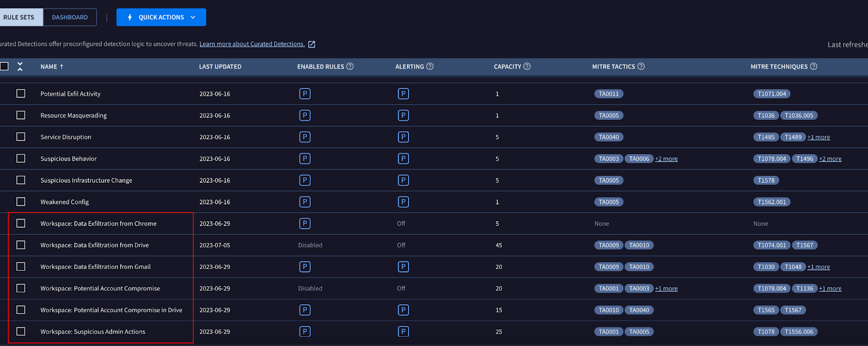Click the Capacity column help icon
Image resolution: width=868 pixels, height=346 pixels.
(x=527, y=66)
